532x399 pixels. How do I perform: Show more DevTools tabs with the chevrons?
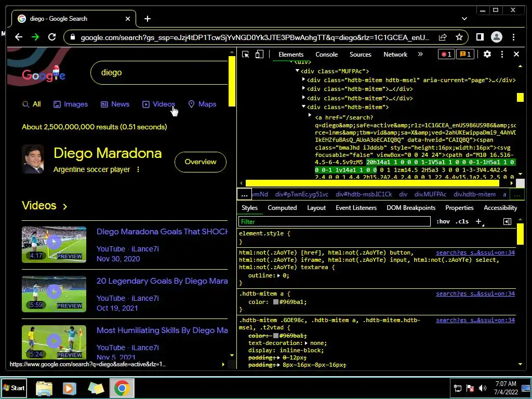coord(420,54)
